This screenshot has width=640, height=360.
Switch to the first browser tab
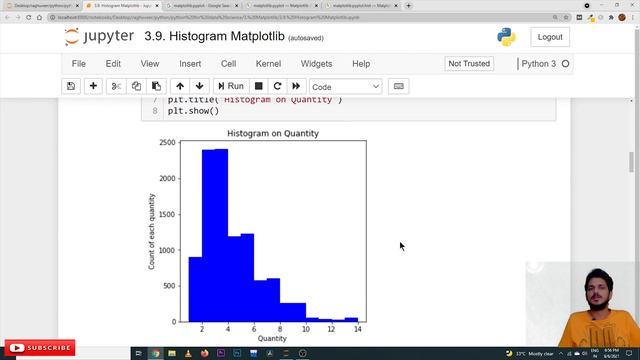point(42,6)
